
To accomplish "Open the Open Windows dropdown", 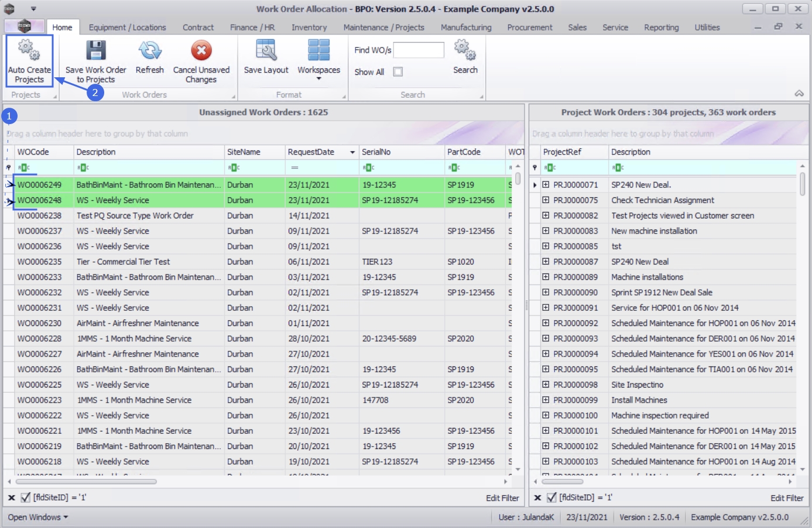I will click(38, 517).
